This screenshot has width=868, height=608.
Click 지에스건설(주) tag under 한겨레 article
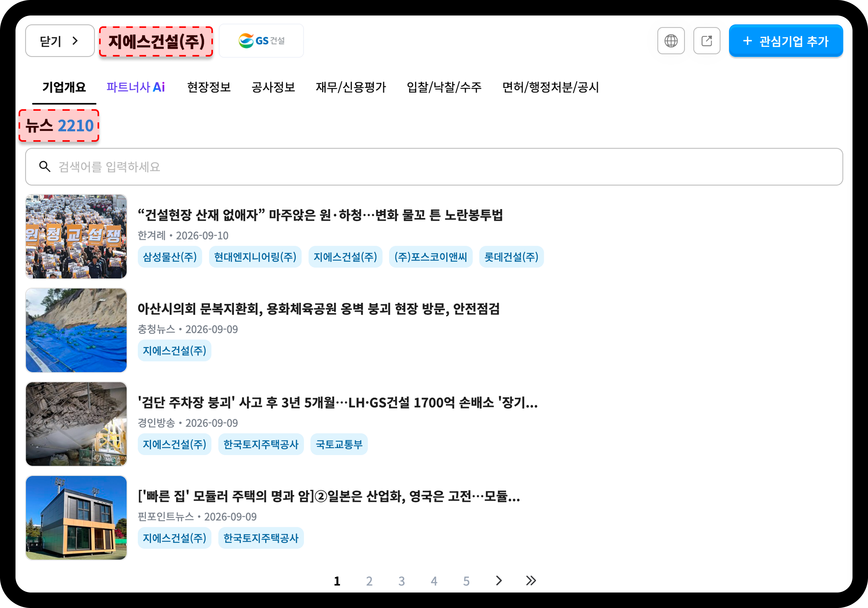pyautogui.click(x=345, y=257)
